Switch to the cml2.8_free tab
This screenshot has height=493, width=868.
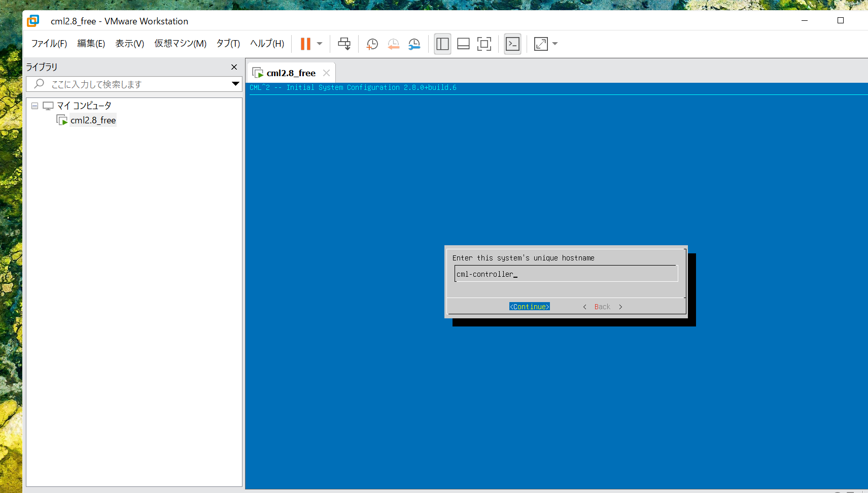291,73
